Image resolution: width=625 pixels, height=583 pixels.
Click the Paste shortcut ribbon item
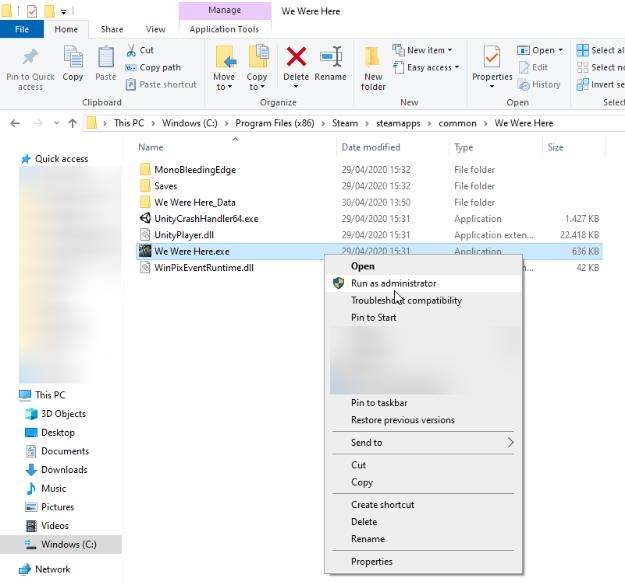point(161,84)
